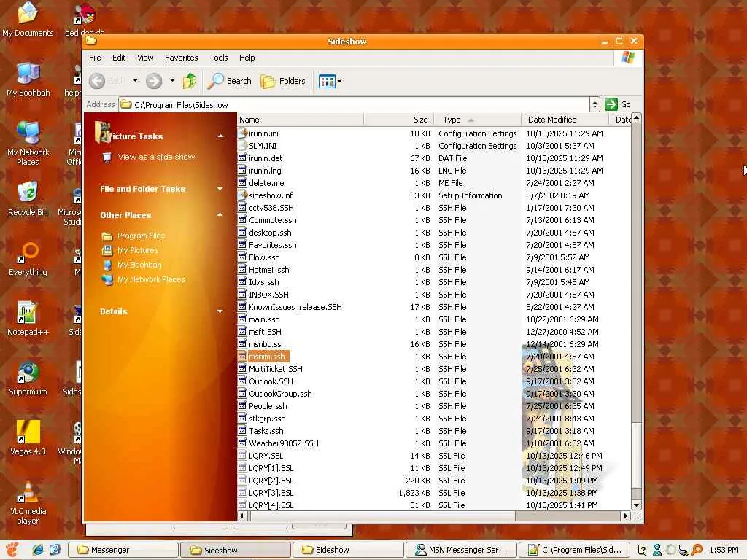Open the Favorites menu

(x=182, y=58)
